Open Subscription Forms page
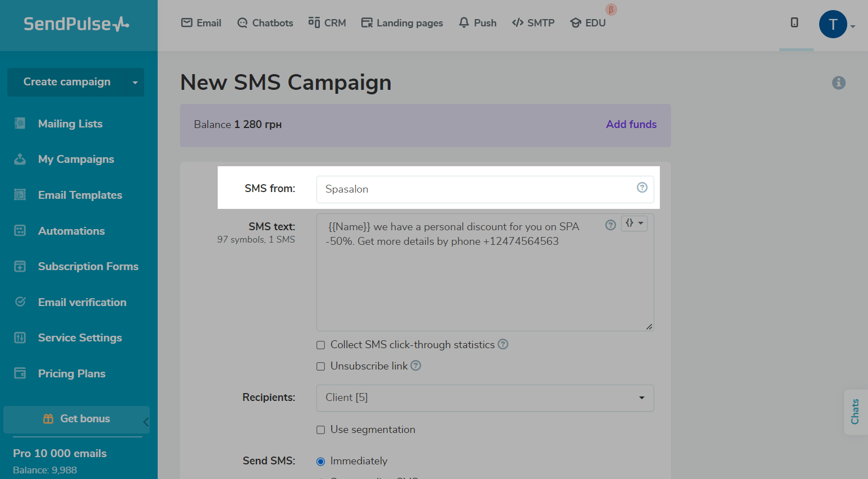Image resolution: width=868 pixels, height=479 pixels. click(x=88, y=266)
